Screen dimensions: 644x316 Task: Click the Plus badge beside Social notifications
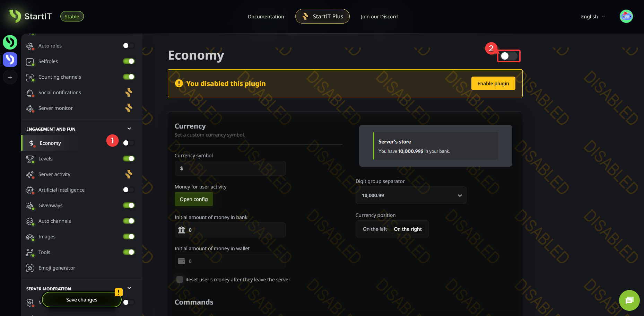[x=129, y=93]
